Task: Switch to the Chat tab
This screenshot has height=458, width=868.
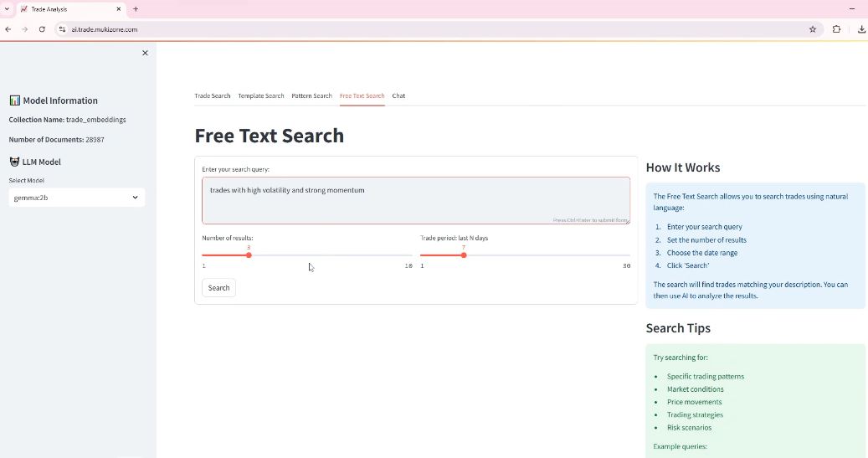Action: 398,95
